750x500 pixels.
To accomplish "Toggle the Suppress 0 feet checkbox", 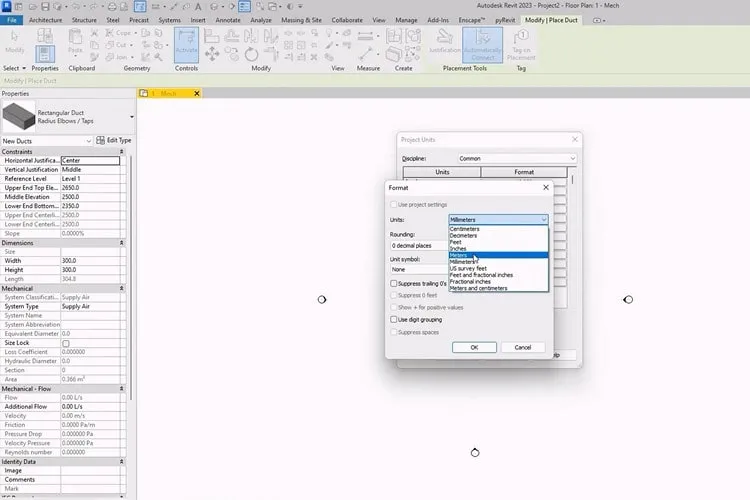I will coord(394,295).
